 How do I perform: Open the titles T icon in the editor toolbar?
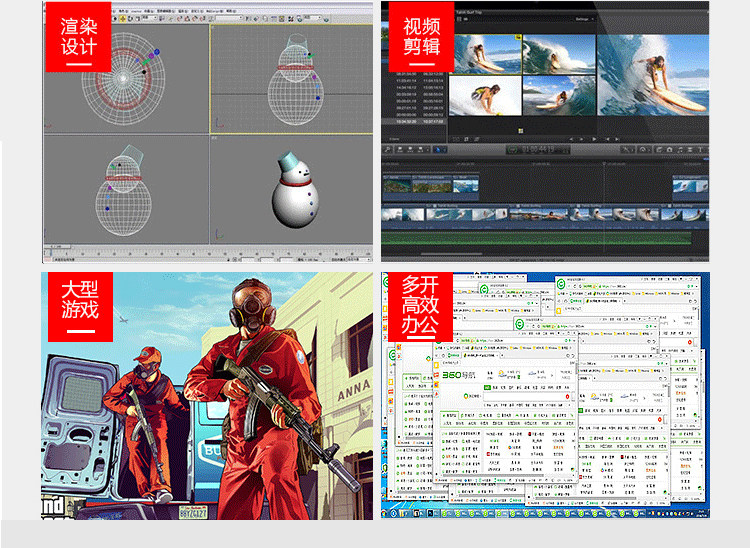700,149
